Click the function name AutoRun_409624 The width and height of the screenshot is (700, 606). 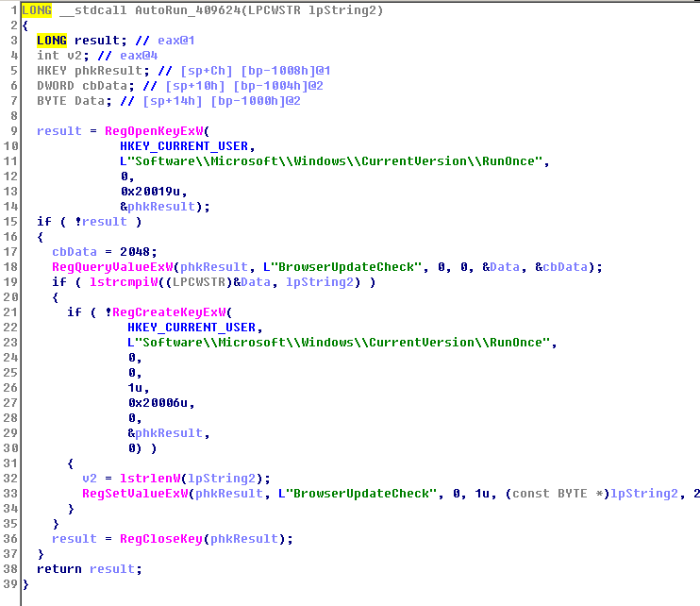point(188,10)
